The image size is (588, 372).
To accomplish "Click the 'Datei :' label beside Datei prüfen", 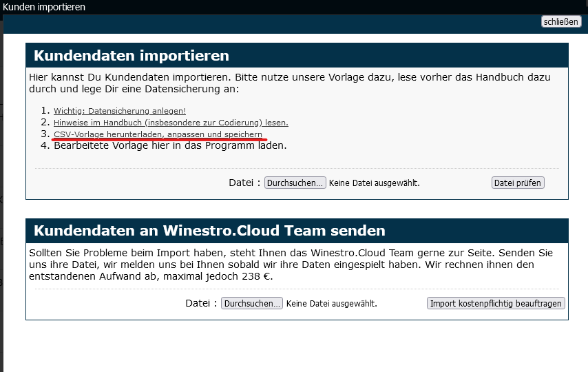I will pos(244,183).
